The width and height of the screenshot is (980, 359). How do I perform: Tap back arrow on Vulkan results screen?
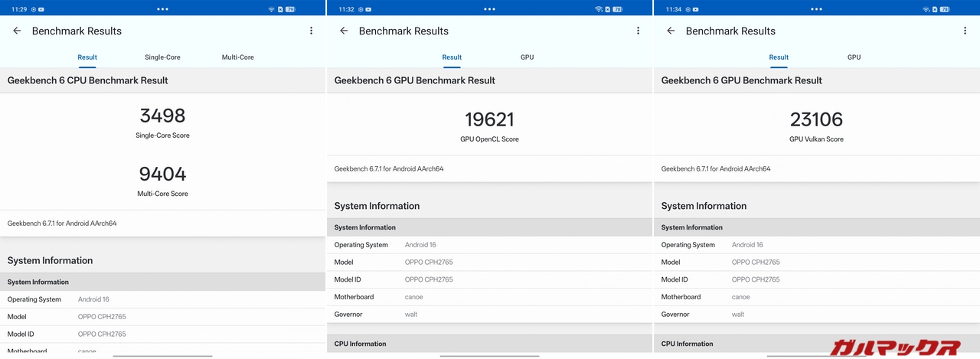pos(671,31)
